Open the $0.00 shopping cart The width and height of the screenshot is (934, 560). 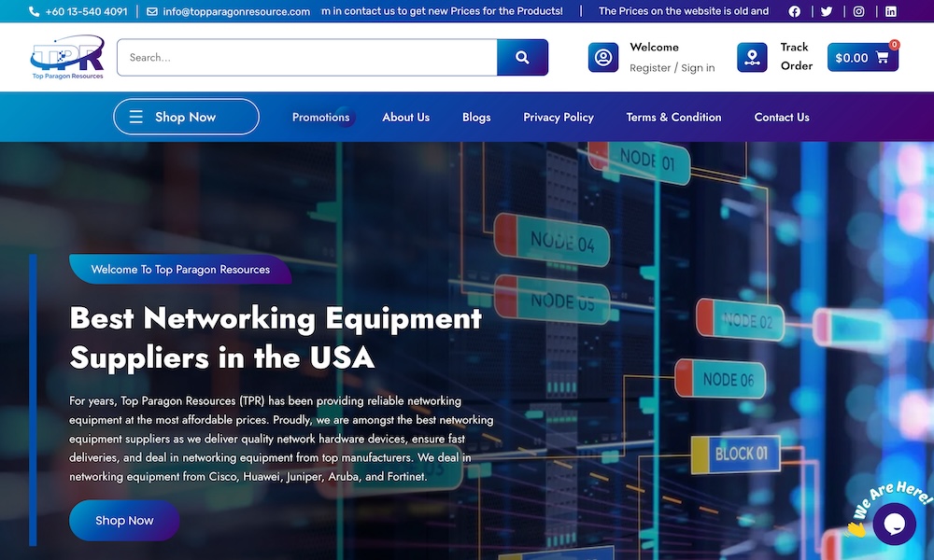pos(862,58)
